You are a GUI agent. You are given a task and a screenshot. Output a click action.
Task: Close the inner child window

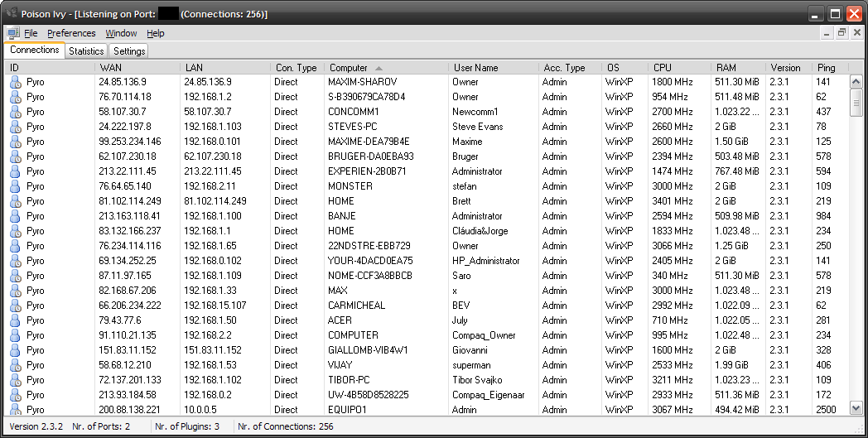(856, 33)
